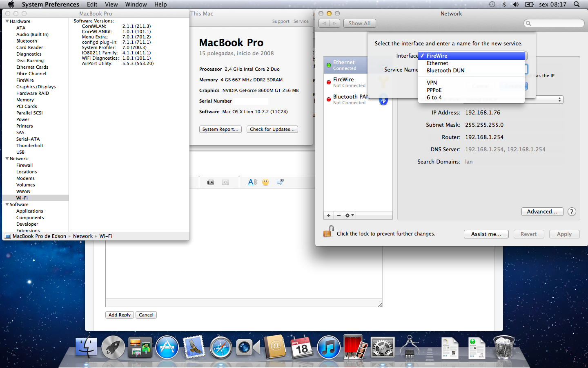Open Photo Booth icon in Dock
588x368 pixels.
[x=356, y=348]
